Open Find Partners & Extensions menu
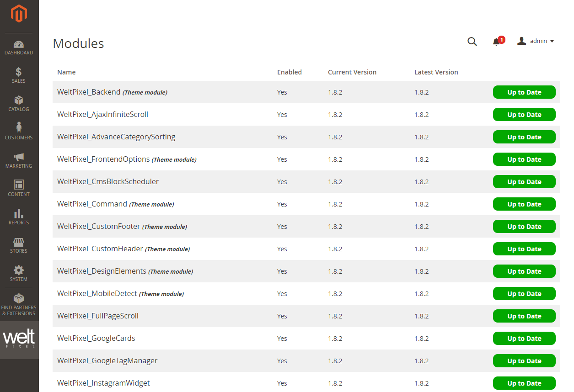Screen dimensions: 574x392 click(19, 305)
